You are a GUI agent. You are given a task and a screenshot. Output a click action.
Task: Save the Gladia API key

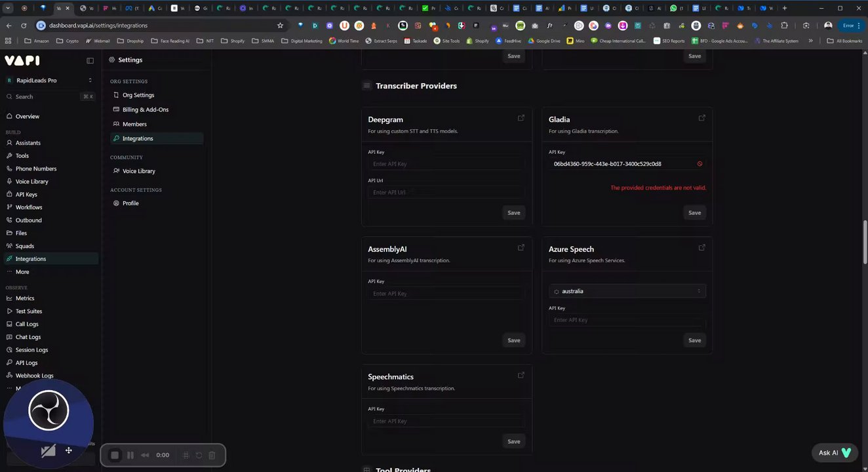coord(694,212)
